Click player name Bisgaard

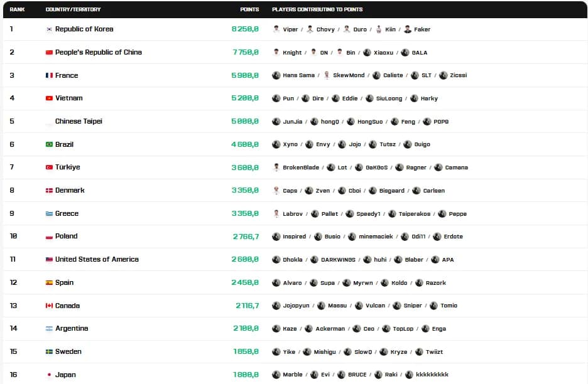392,191
